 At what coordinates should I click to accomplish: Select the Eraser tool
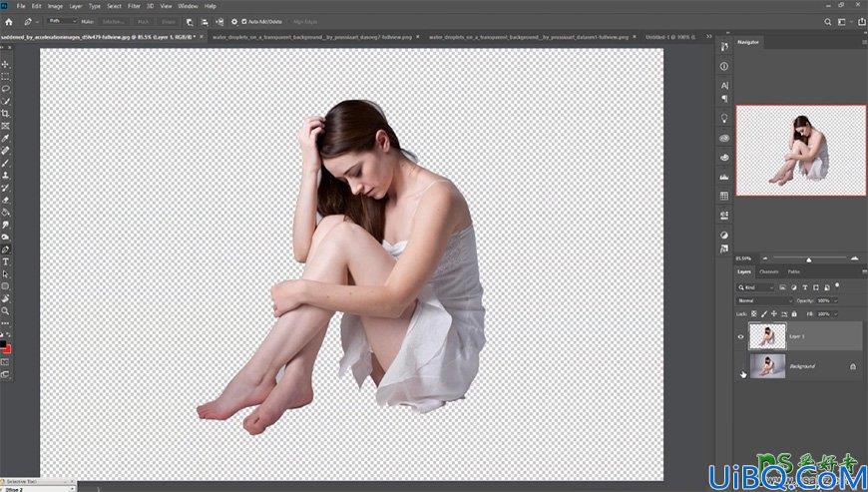pos(6,201)
